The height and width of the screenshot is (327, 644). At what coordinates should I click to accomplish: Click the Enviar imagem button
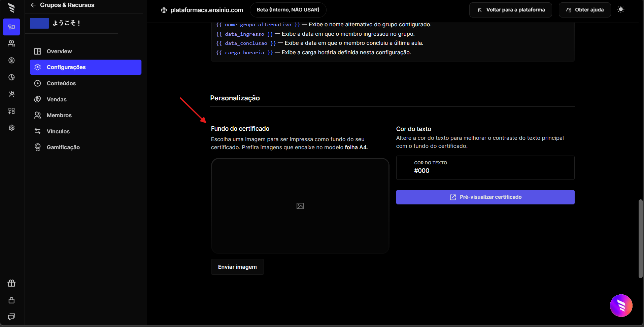[237, 267]
